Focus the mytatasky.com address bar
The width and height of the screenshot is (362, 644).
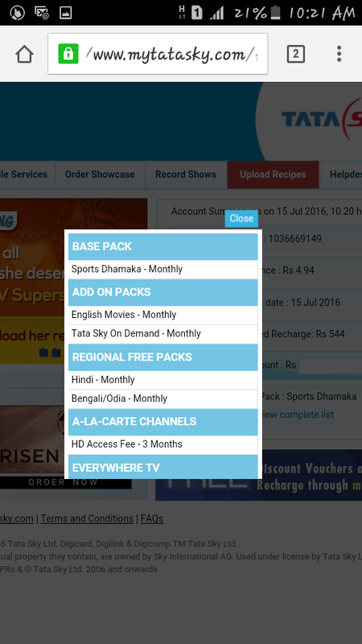[158, 54]
